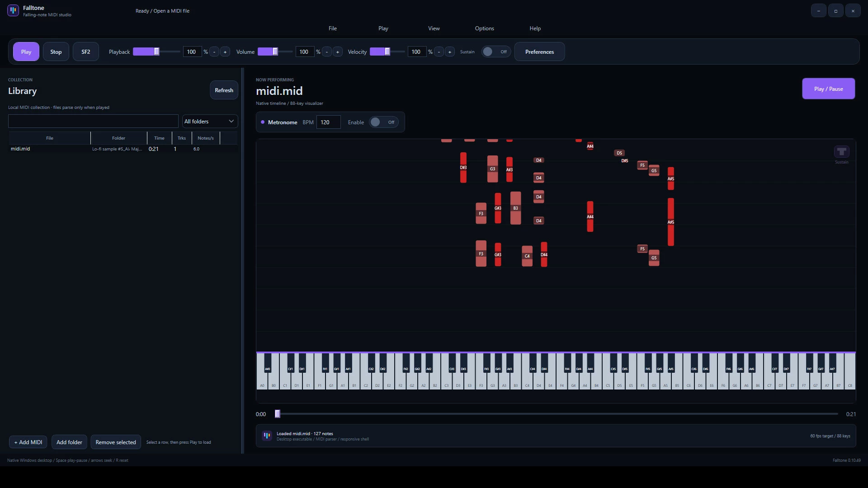Open the View menu
The image size is (868, 488).
434,28
